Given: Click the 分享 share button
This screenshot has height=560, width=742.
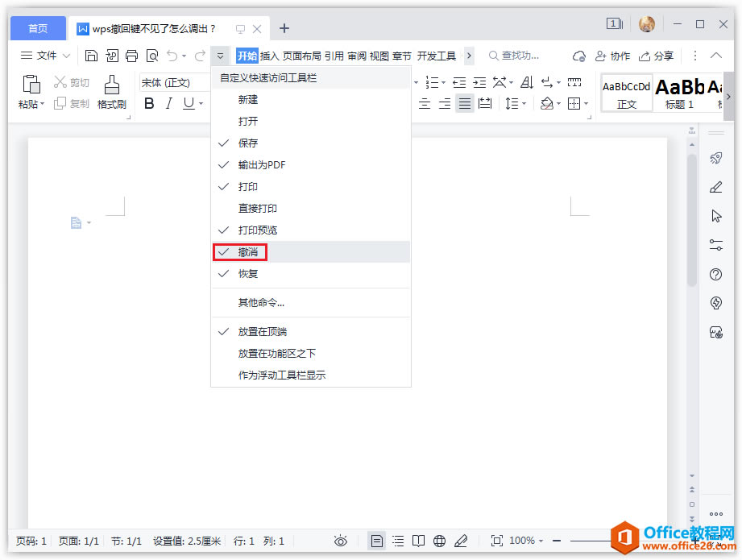Looking at the screenshot, I should (x=656, y=56).
